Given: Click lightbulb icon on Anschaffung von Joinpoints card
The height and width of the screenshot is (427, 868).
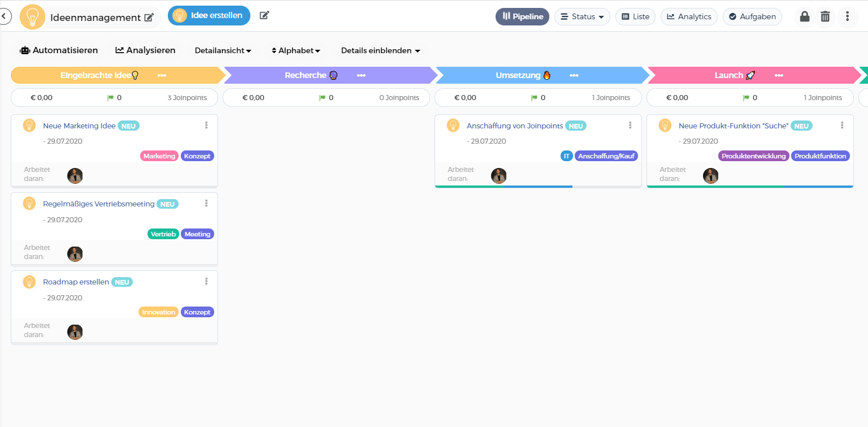Looking at the screenshot, I should click(453, 126).
